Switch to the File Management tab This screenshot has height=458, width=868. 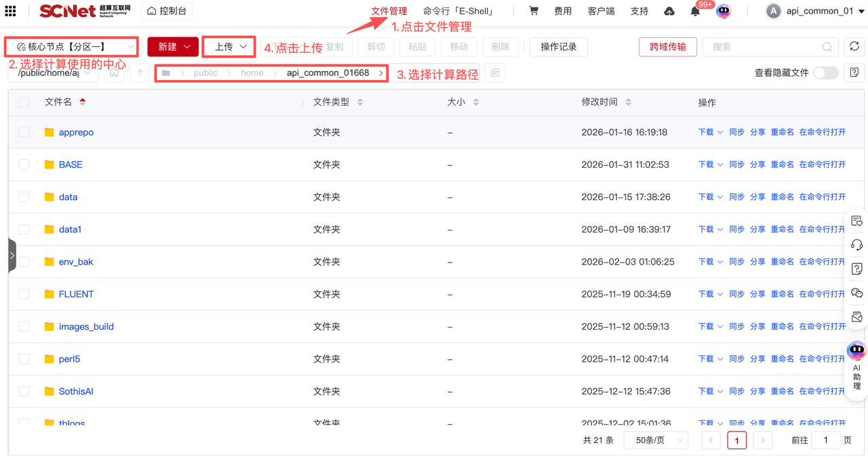coord(389,12)
